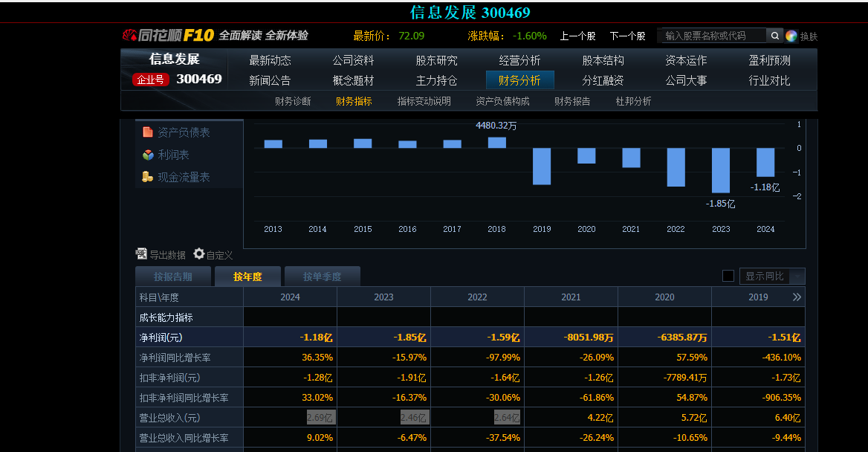
Task: Click the 2019 bar in chart
Action: pos(542,167)
